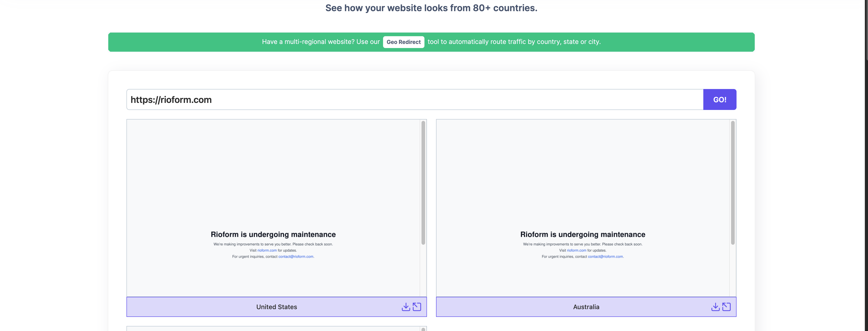868x331 pixels.
Task: Click the Australia country label
Action: click(586, 307)
